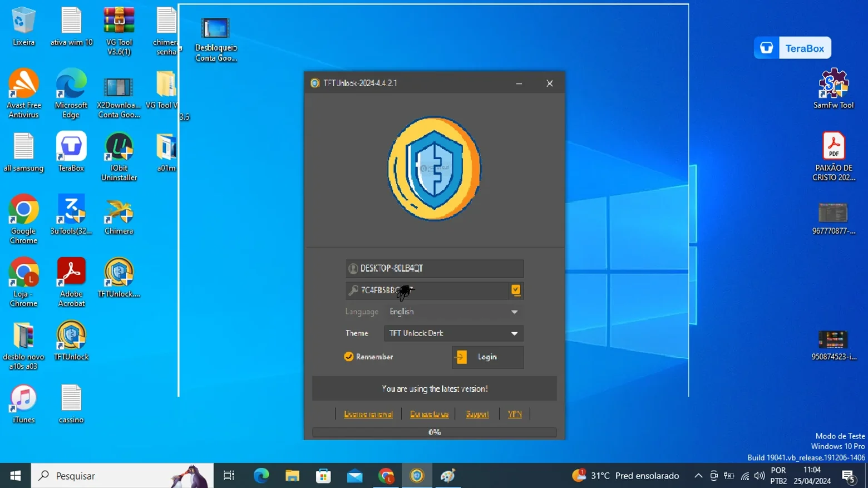
Task: Open the VG Tool V3.6(1) archive icon
Action: pyautogui.click(x=119, y=31)
